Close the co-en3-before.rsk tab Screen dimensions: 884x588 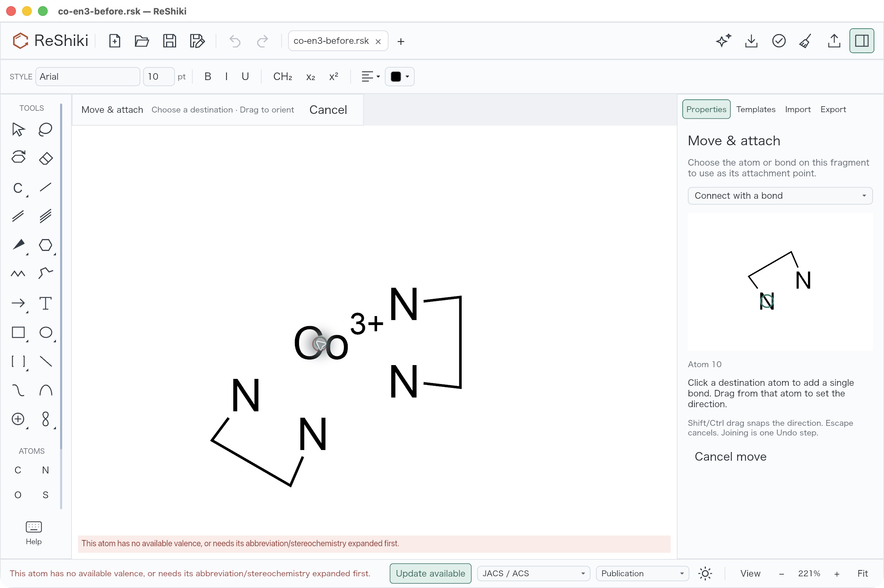coord(378,41)
